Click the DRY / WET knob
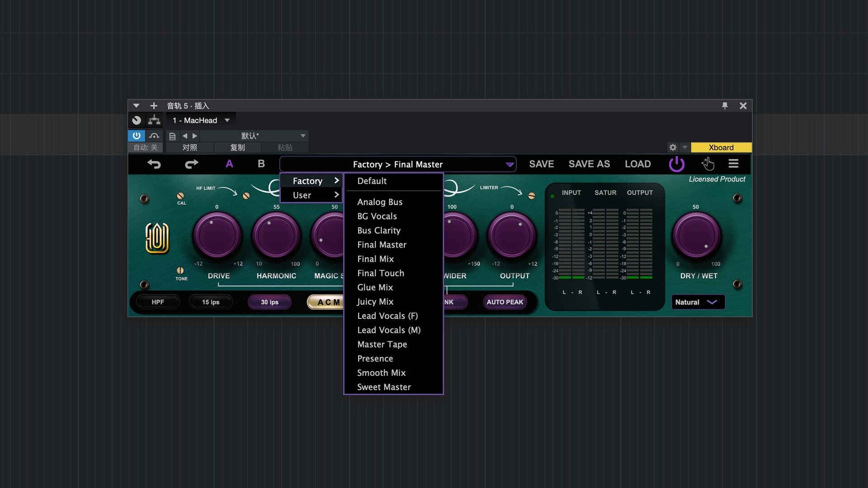The image size is (868, 488). tap(697, 236)
